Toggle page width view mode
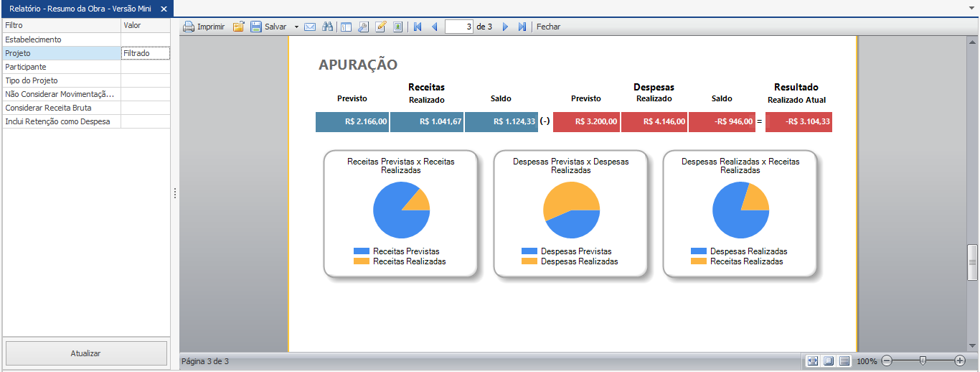Viewport: 980px width, 372px height. [812, 361]
